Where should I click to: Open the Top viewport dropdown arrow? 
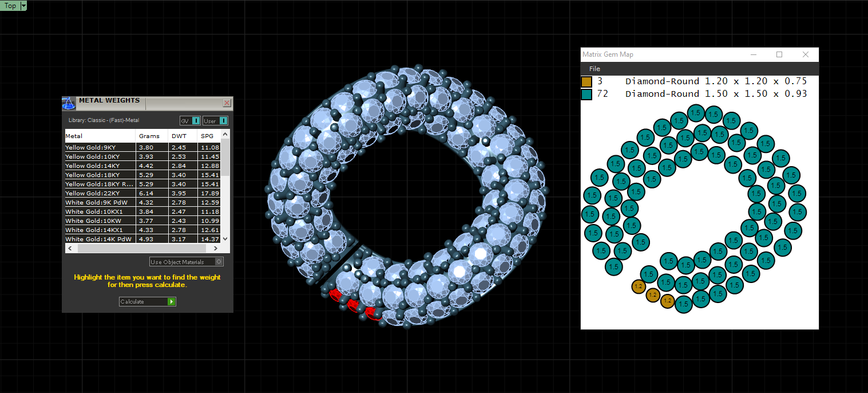point(23,6)
